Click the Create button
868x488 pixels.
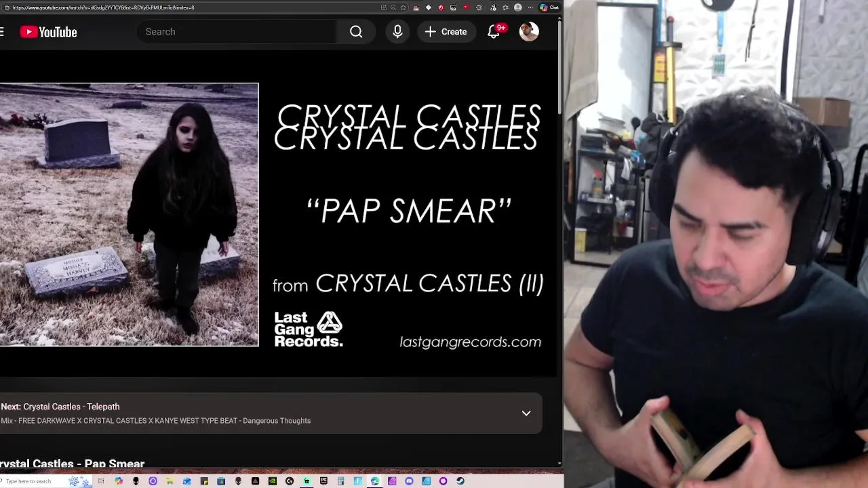point(446,32)
